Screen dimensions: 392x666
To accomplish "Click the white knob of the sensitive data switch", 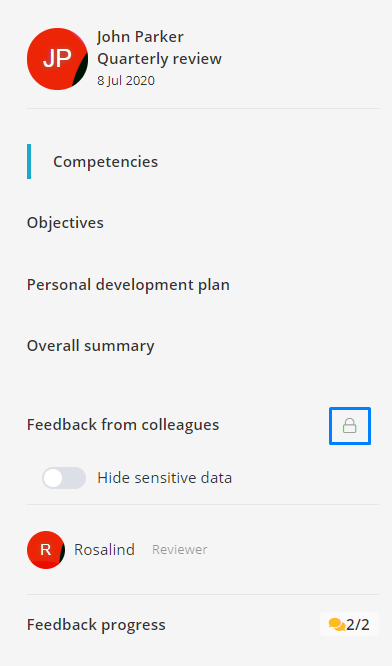I will coord(53,478).
